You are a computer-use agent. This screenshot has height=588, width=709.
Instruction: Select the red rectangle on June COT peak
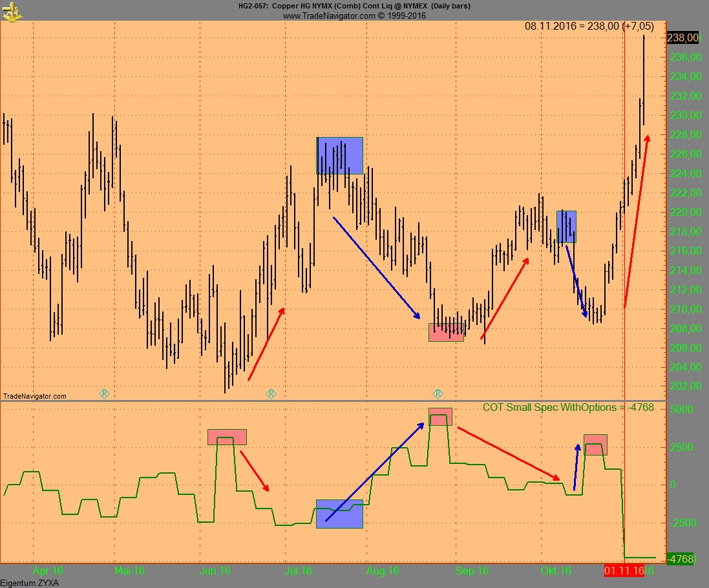pyautogui.click(x=227, y=437)
